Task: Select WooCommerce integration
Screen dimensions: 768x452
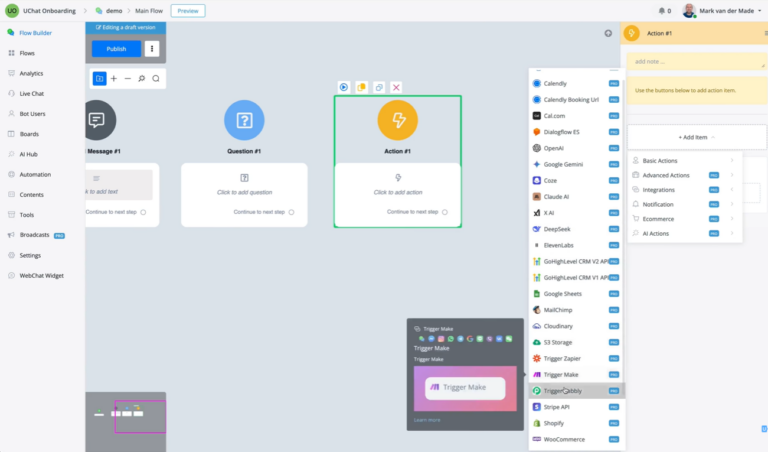Action: point(576,439)
